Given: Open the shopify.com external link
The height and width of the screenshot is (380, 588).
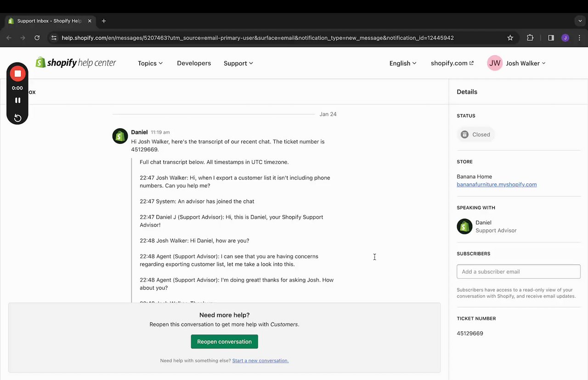Looking at the screenshot, I should click(x=452, y=63).
